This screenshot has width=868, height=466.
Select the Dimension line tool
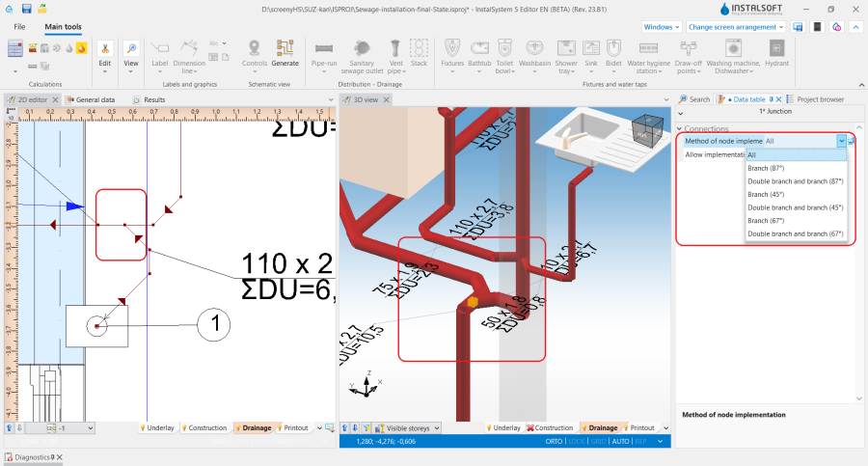[x=189, y=56]
